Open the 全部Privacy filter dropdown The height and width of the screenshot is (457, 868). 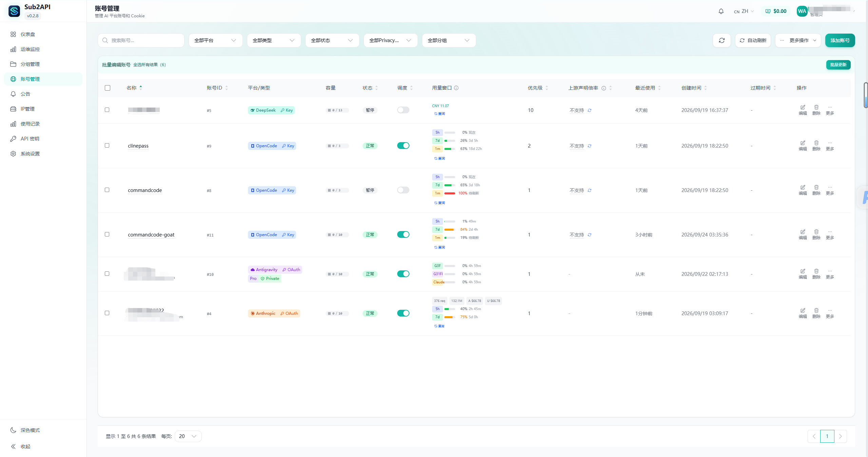pyautogui.click(x=390, y=40)
